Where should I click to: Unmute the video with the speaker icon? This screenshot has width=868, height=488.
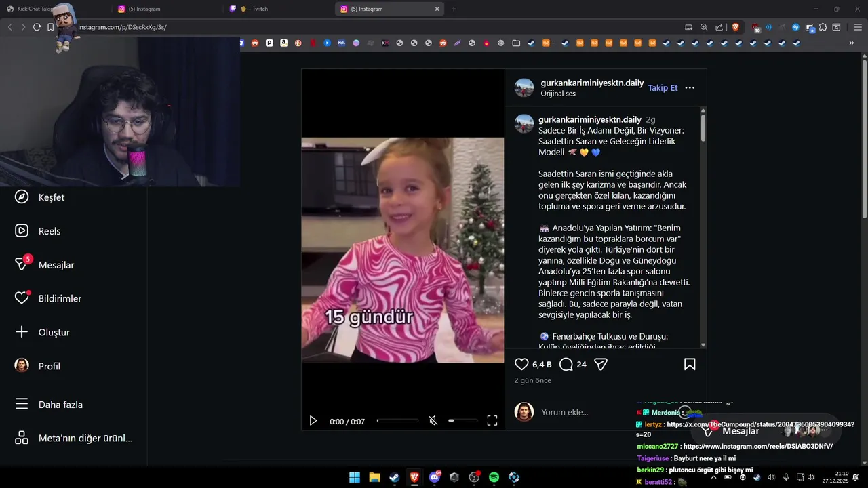433,421
